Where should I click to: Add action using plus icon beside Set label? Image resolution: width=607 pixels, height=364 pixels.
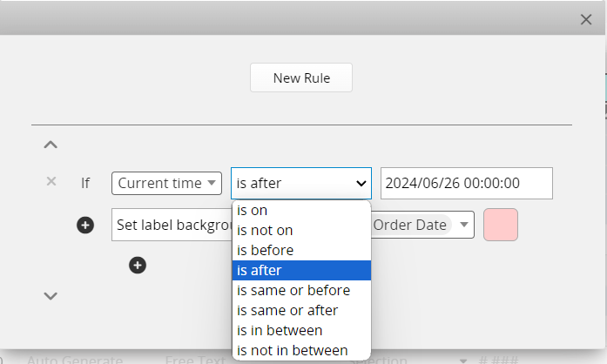[x=85, y=226]
